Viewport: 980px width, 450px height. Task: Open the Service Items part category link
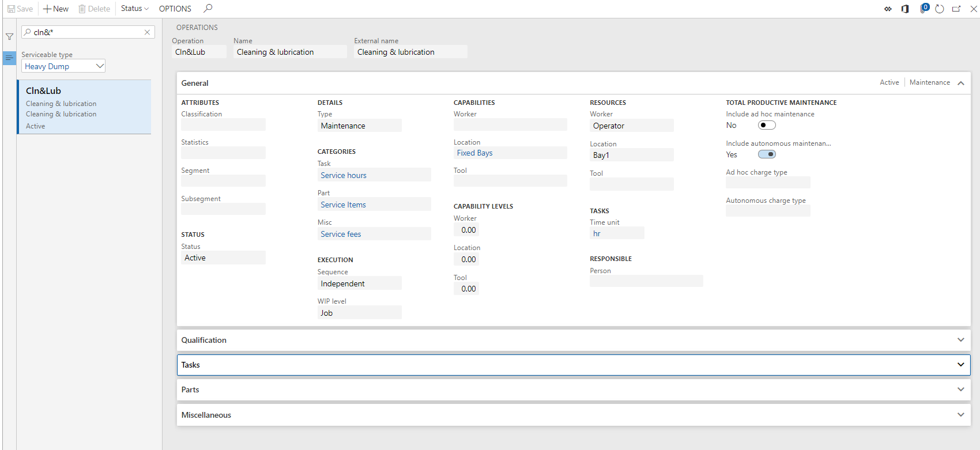[x=344, y=205]
